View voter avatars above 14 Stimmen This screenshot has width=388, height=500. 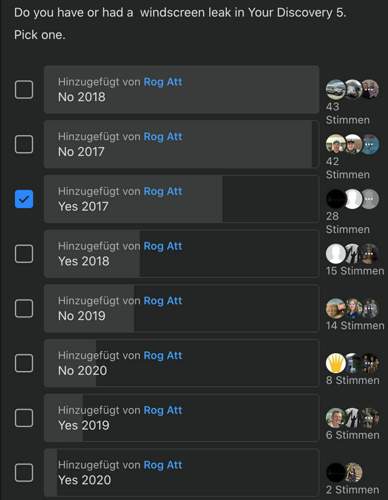click(x=353, y=308)
